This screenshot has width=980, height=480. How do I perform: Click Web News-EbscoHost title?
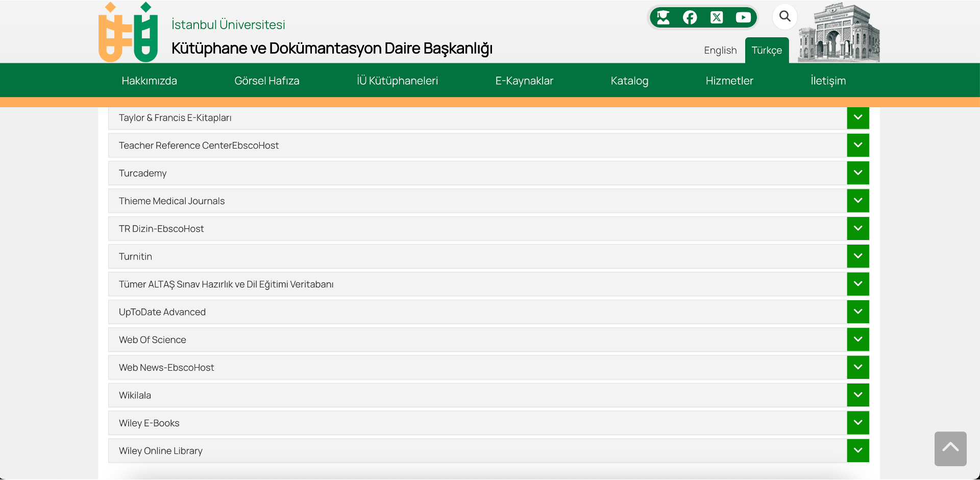click(166, 368)
